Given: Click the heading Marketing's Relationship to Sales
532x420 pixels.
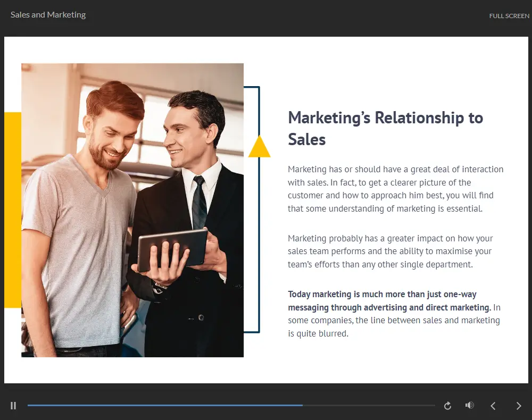Looking at the screenshot, I should [x=385, y=128].
